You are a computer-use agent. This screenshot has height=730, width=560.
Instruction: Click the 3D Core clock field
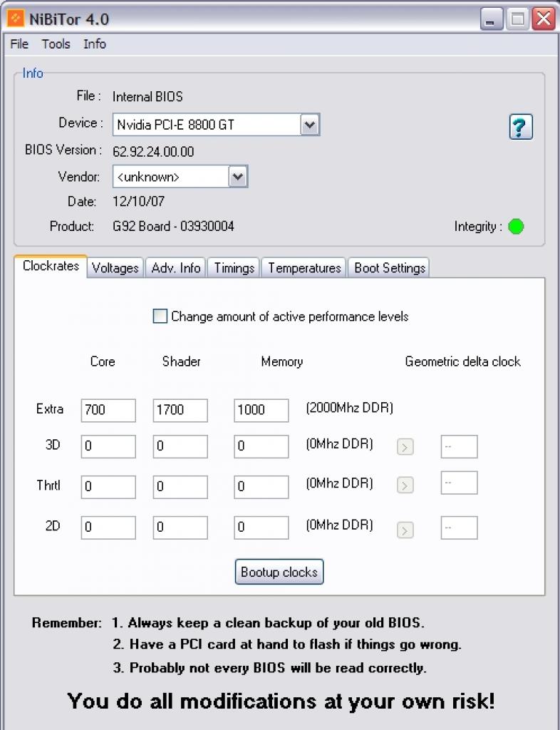tap(108, 446)
